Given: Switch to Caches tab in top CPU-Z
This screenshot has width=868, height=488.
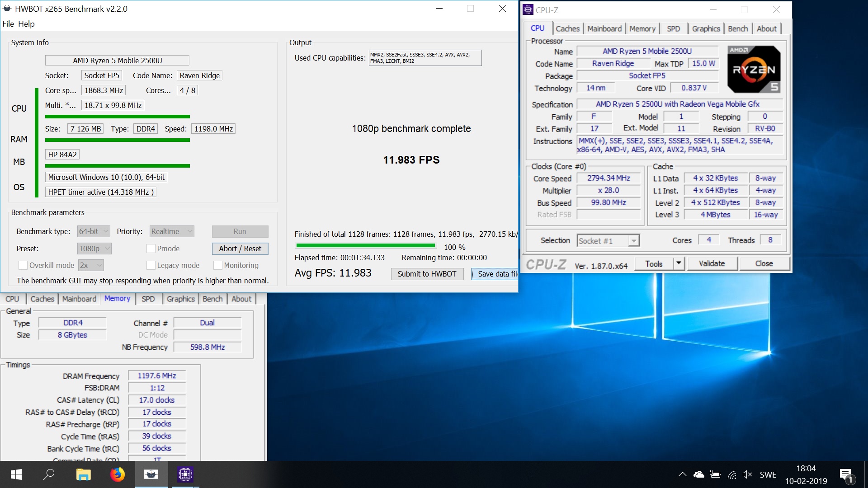Looking at the screenshot, I should tap(567, 28).
